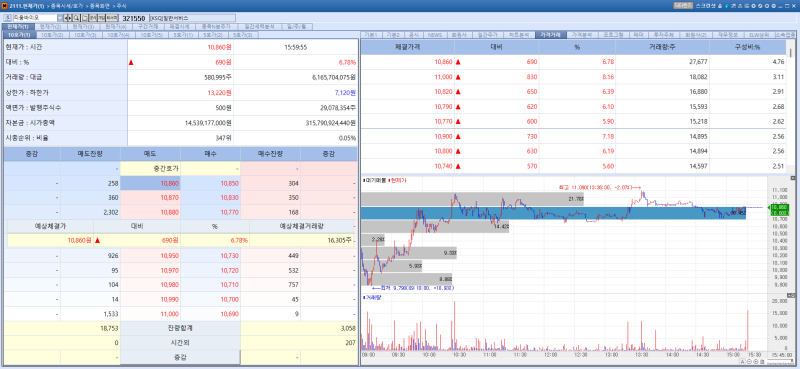Click the orange app logo in the title bar
Image resolution: width=800 pixels, height=369 pixels.
[x=5, y=6]
